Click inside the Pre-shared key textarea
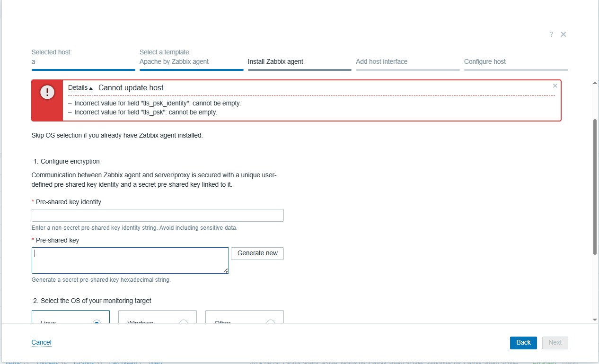 (x=130, y=260)
